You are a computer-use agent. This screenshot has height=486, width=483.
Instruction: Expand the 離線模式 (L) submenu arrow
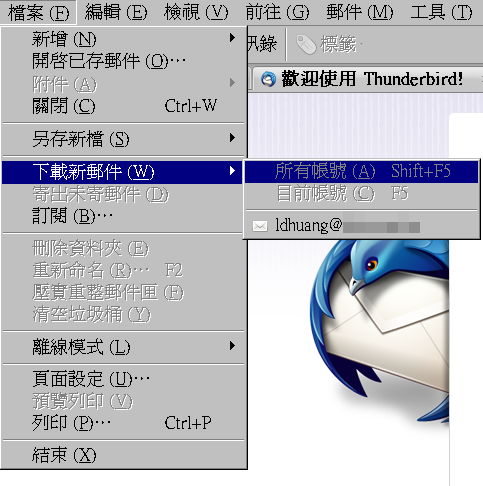[232, 346]
